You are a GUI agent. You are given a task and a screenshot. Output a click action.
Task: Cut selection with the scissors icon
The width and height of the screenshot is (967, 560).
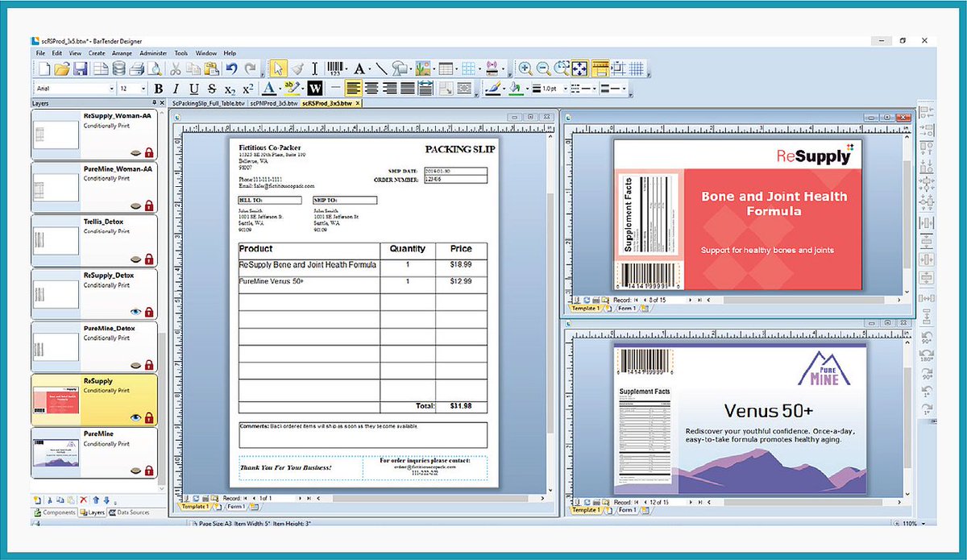tap(176, 69)
